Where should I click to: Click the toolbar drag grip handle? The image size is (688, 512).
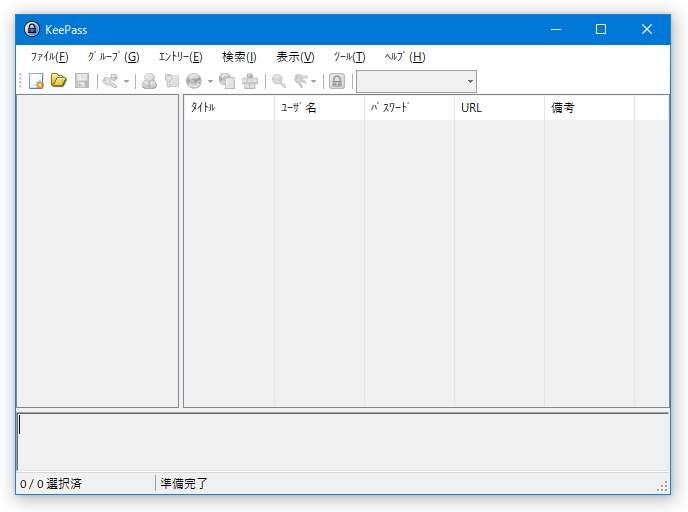point(20,81)
